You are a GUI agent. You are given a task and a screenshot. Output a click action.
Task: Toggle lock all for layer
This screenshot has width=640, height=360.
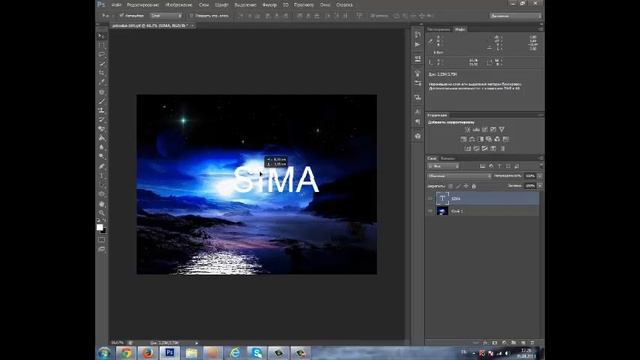[x=474, y=186]
